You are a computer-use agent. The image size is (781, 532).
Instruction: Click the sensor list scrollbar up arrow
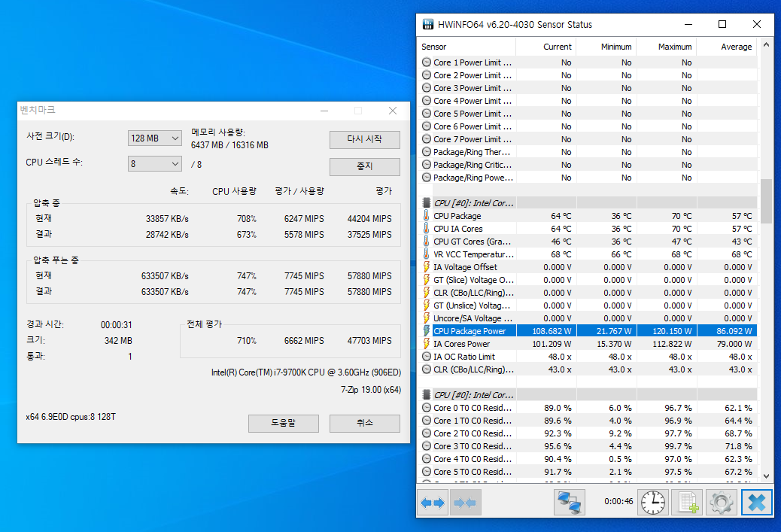(x=766, y=45)
